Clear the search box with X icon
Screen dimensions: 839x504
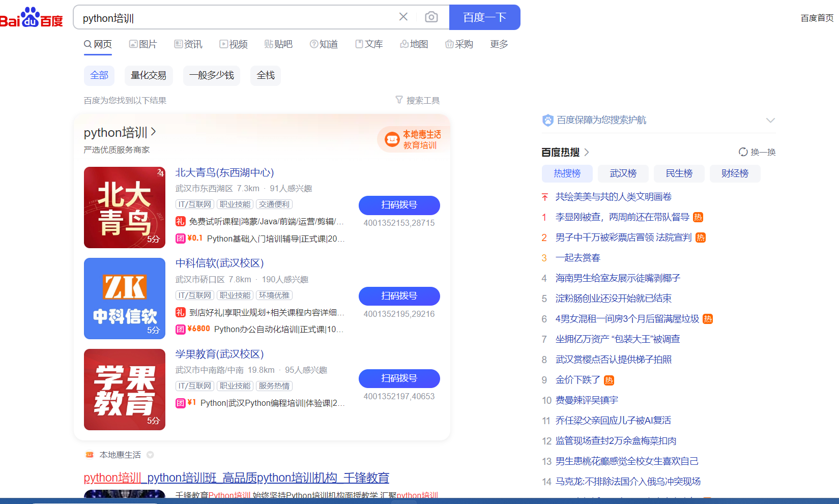pos(403,17)
